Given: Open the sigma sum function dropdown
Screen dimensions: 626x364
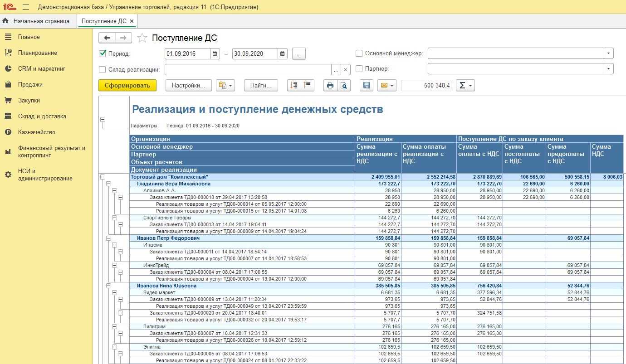Looking at the screenshot, I should point(465,85).
